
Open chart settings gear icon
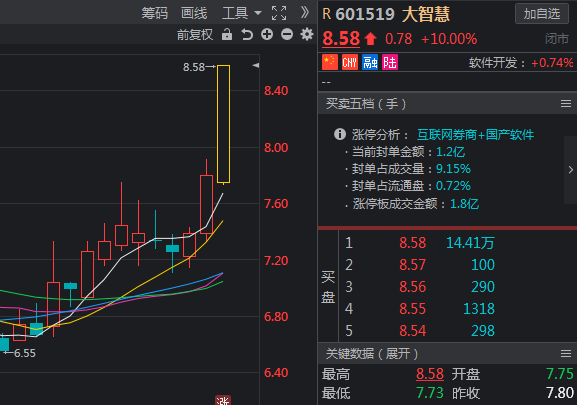tap(307, 35)
